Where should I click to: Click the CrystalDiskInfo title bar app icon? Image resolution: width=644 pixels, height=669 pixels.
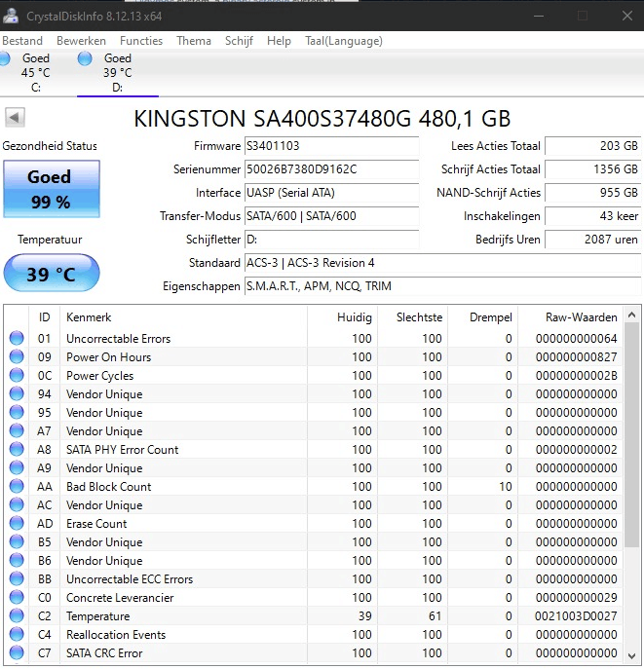coord(11,16)
